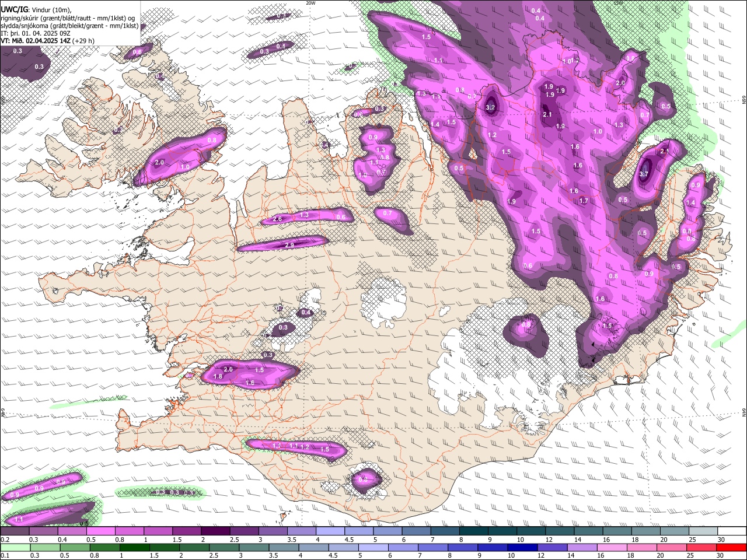
Task: Select the dark teal 9–10 swatch, upper legend
Action: tap(502, 531)
